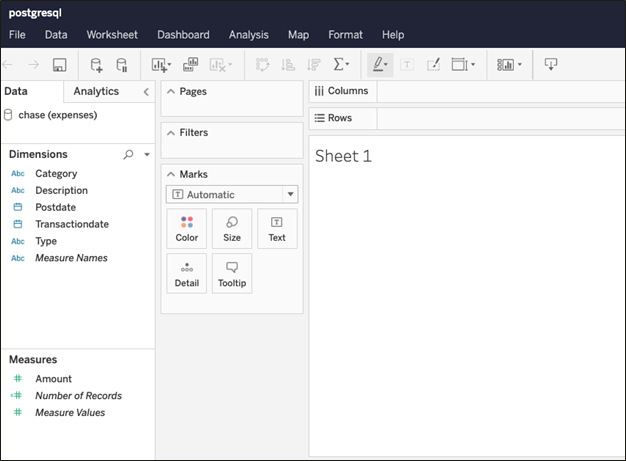Viewport: 626px width, 461px height.
Task: Collapse the Marks card
Action: point(171,175)
